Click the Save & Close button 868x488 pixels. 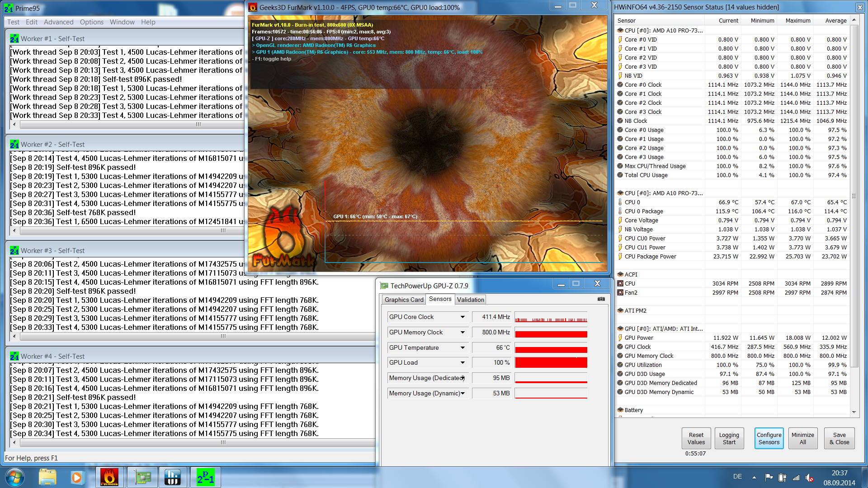[840, 438]
